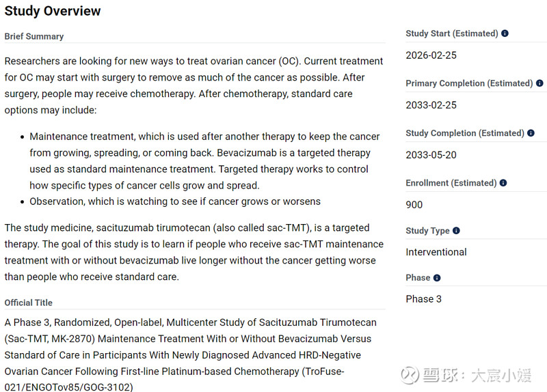Open the info icon next to Phase
This screenshot has width=547, height=392.
click(x=437, y=278)
